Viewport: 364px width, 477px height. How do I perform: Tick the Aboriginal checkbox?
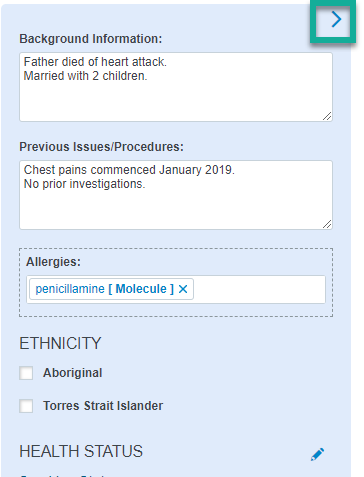point(26,373)
